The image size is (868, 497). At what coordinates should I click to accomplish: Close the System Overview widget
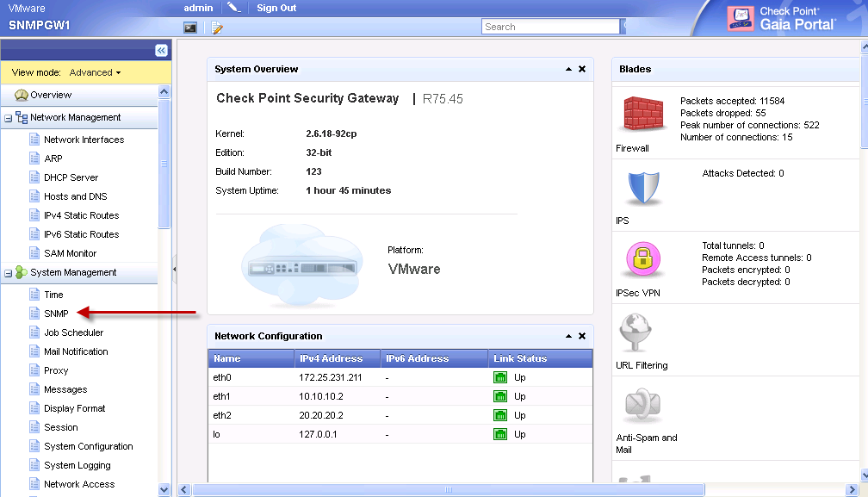582,69
